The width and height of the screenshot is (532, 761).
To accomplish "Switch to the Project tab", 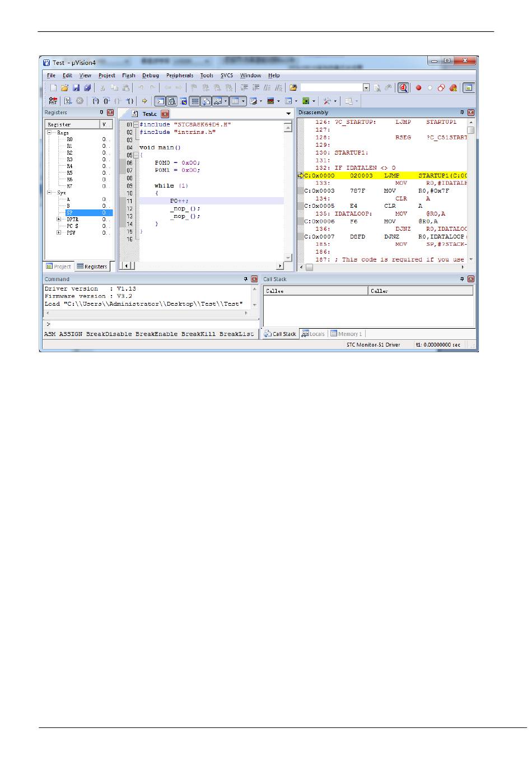I will pyautogui.click(x=59, y=267).
